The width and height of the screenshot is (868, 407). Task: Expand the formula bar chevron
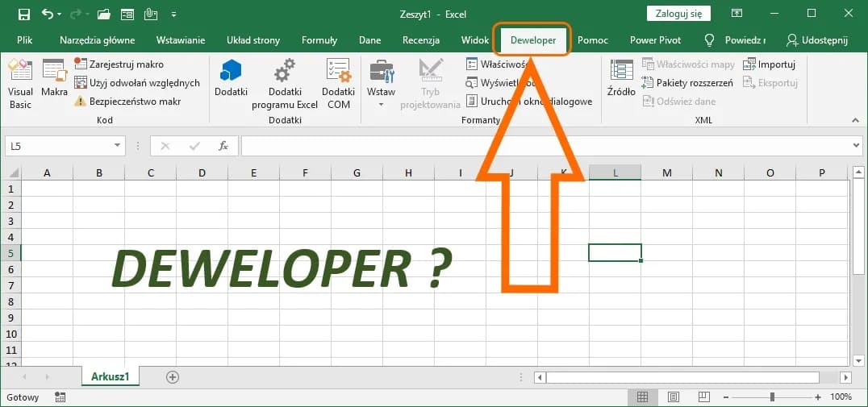(856, 146)
